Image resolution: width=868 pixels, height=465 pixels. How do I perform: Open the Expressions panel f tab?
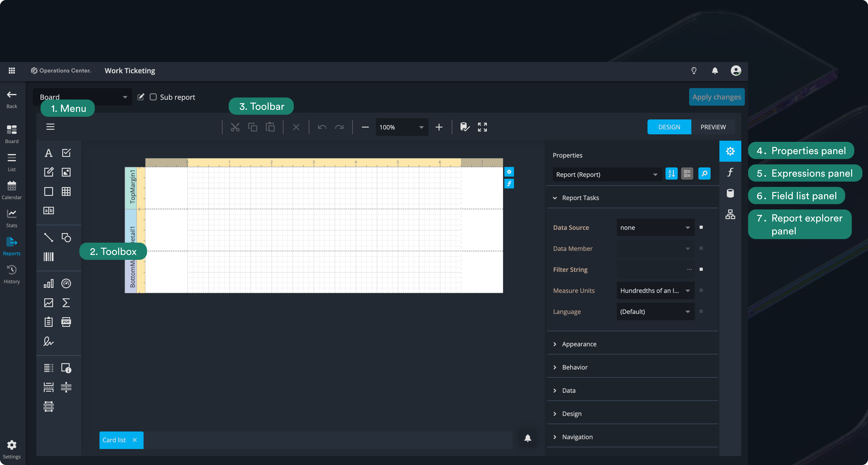click(730, 172)
